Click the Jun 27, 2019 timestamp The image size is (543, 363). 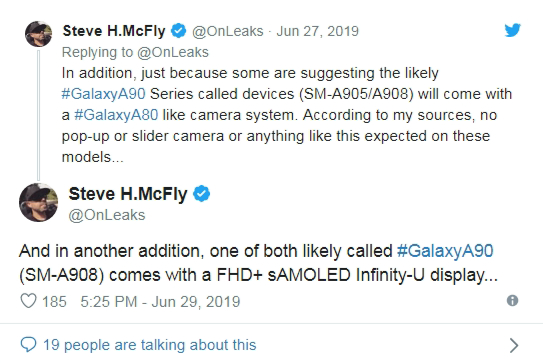point(317,31)
